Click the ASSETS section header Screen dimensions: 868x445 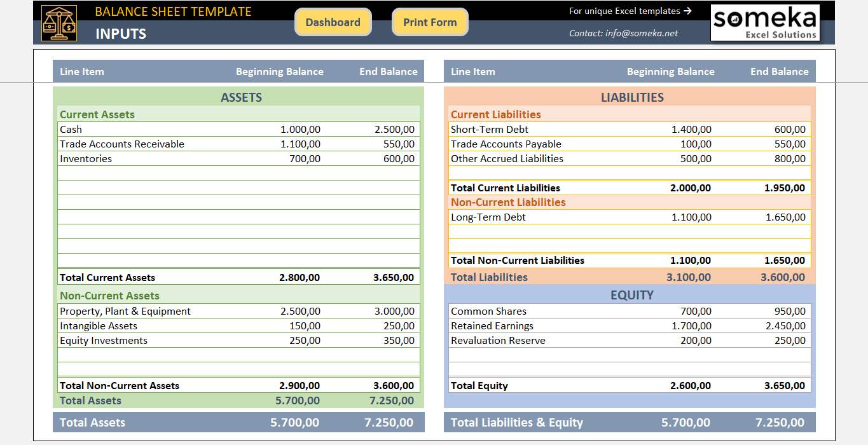tap(242, 98)
